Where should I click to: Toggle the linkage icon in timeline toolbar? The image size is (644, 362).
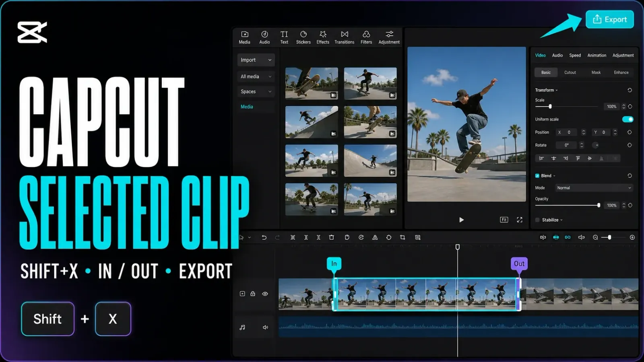(x=568, y=237)
